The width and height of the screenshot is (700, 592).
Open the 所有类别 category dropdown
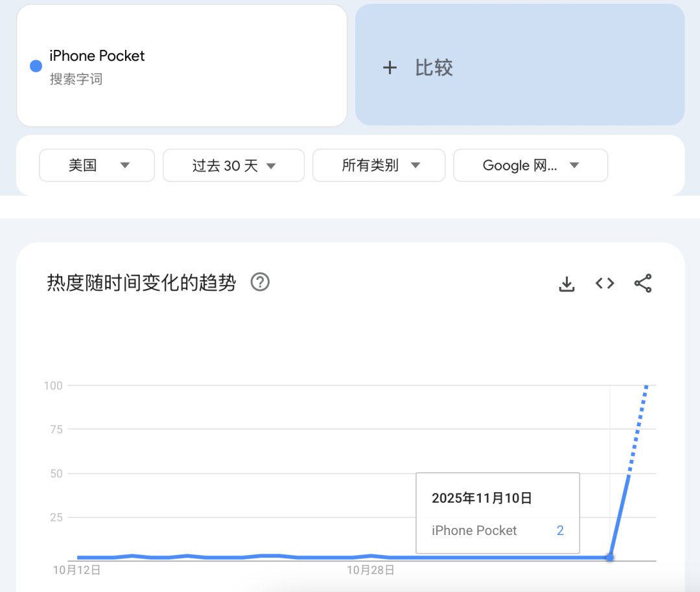click(379, 165)
